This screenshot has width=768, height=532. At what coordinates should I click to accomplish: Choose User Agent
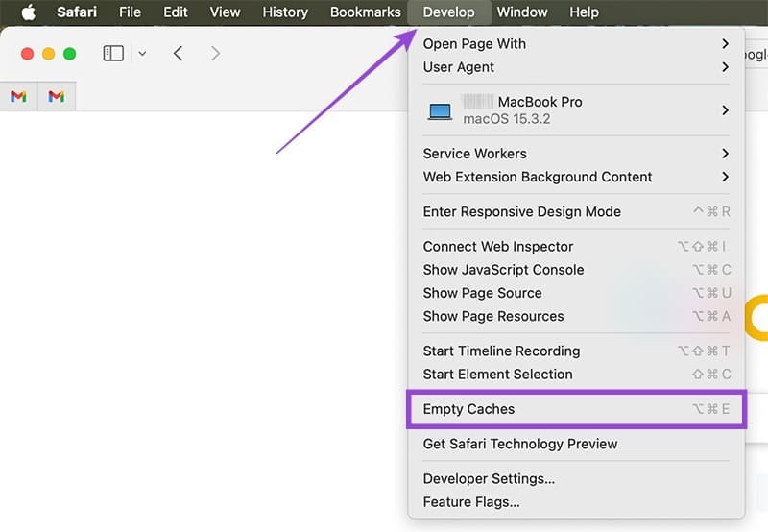point(577,66)
